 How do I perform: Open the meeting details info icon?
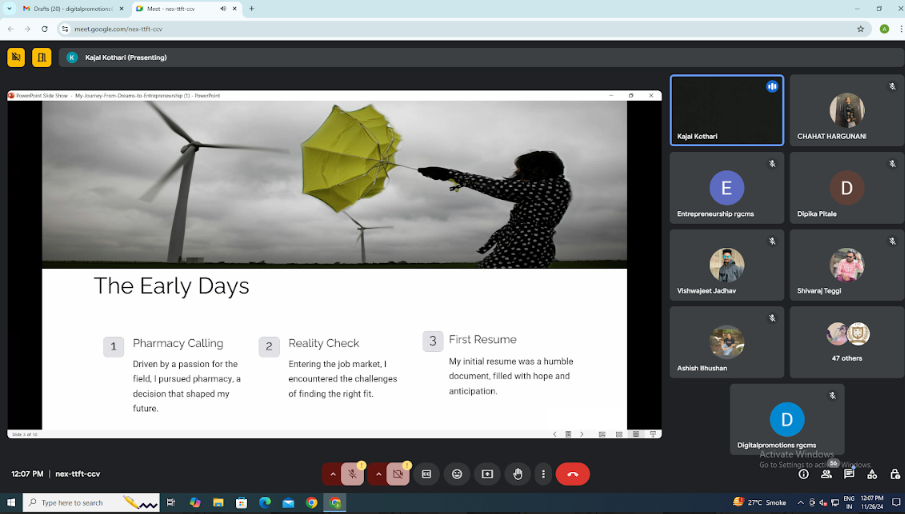coord(803,475)
